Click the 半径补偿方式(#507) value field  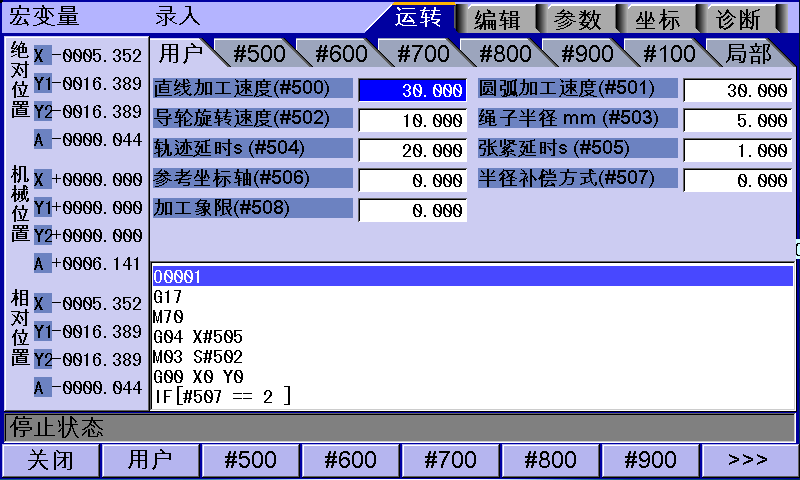click(x=738, y=180)
